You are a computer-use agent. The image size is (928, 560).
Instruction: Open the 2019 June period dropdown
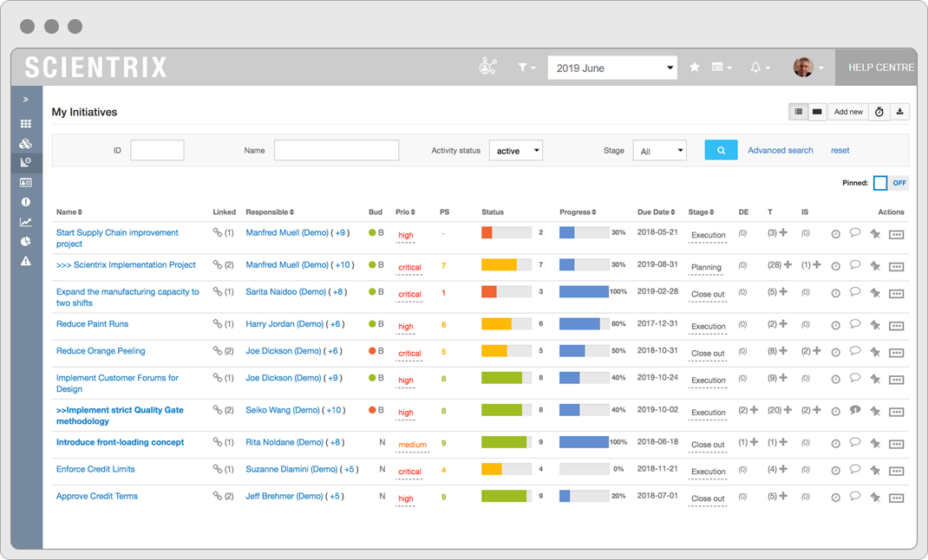tap(612, 68)
